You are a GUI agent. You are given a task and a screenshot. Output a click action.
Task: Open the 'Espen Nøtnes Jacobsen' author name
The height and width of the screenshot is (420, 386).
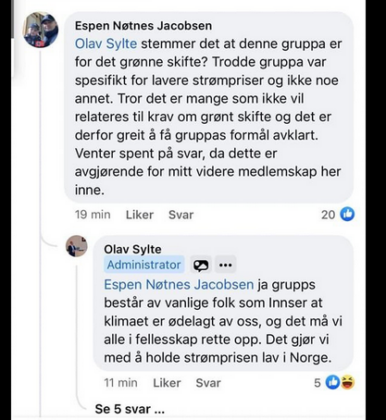[x=143, y=26]
